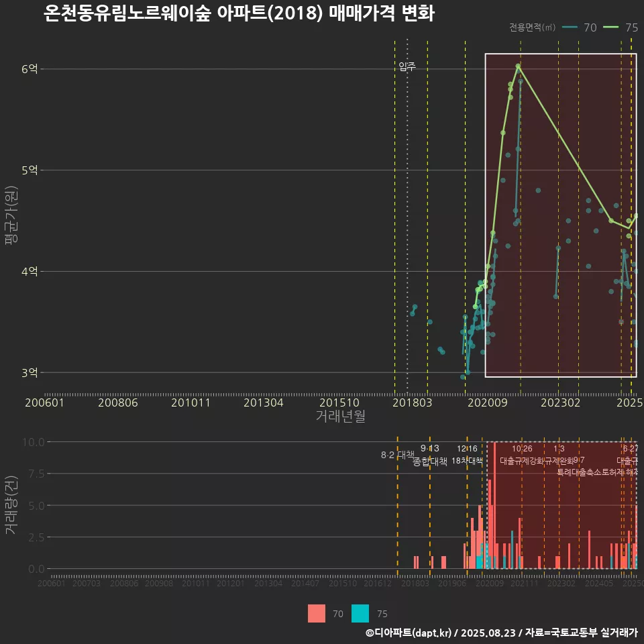The image size is (644, 644).
Task: Click 200806 tick label on price chart
Action: coord(118,402)
